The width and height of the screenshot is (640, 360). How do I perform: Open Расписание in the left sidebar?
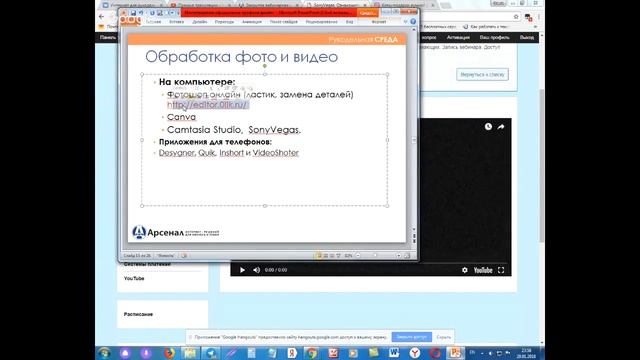pos(138,314)
